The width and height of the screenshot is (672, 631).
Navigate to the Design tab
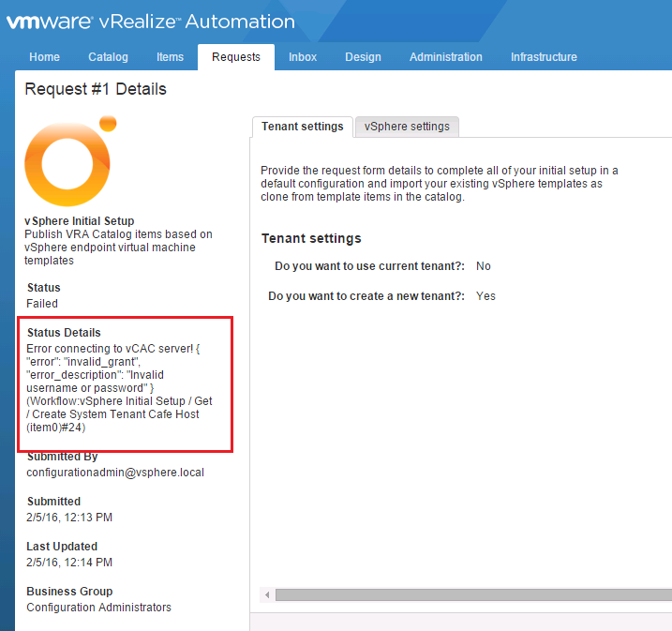coord(363,57)
